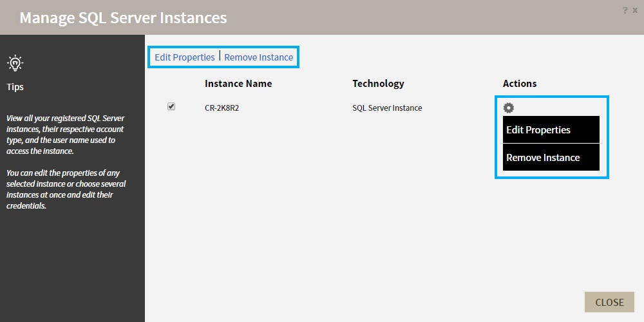Screen dimensions: 644x322
Task: Click the Instance Name column header
Action: 238,84
